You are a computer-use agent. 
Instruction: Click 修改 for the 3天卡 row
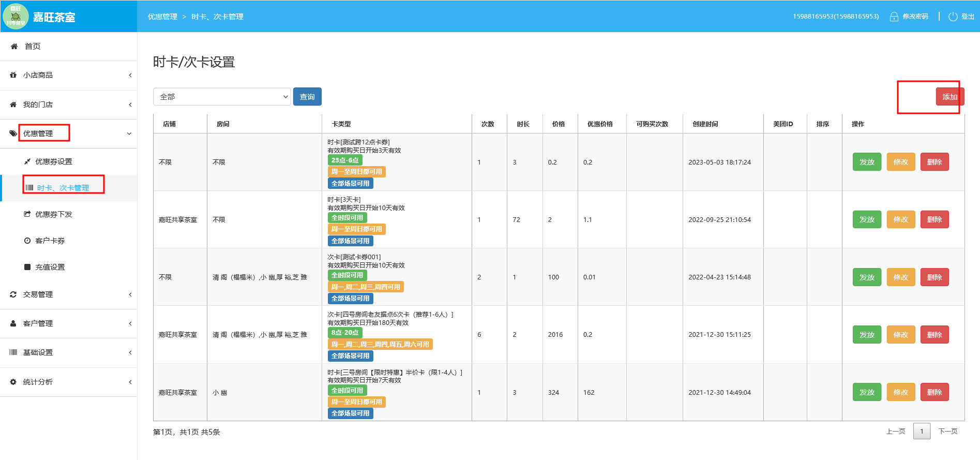pyautogui.click(x=901, y=219)
